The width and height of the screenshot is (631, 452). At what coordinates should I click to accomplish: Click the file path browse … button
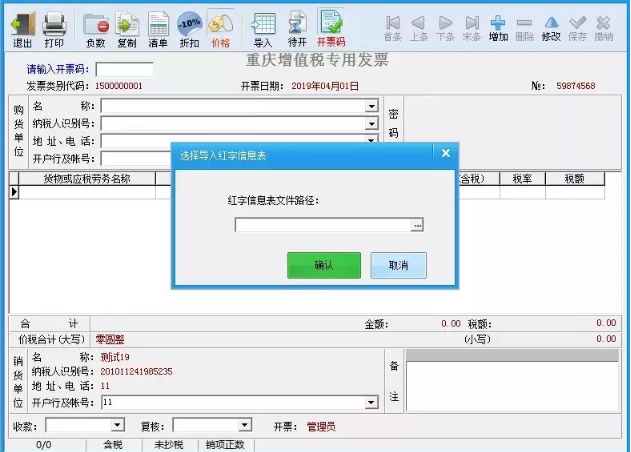pos(418,226)
